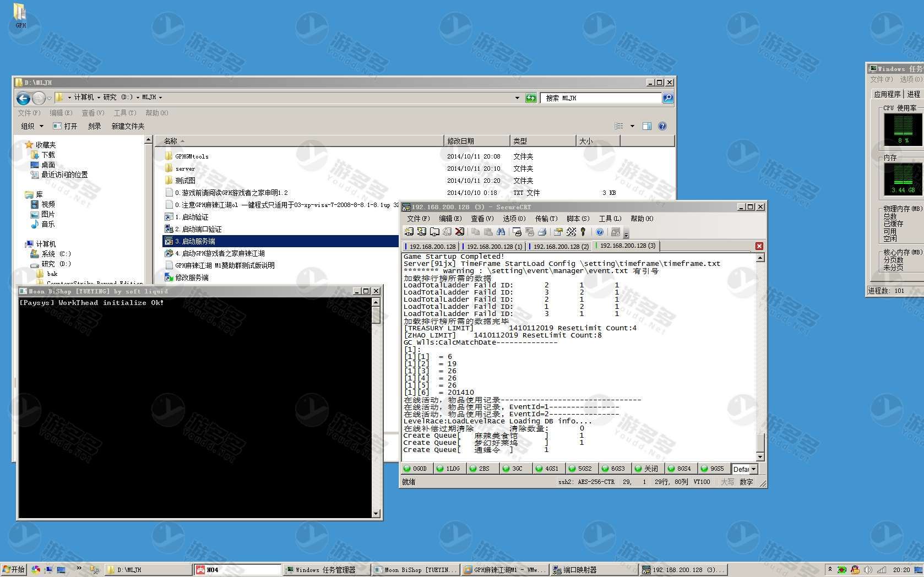Image resolution: width=924 pixels, height=577 pixels.
Task: Select the 1.启动验证 file
Action: (192, 217)
